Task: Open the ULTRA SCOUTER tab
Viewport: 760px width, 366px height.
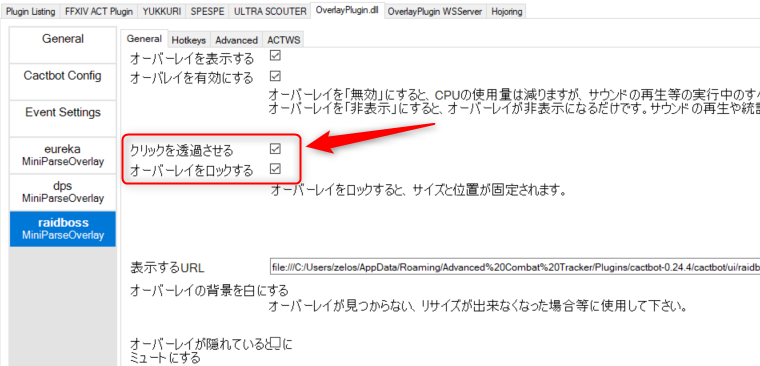Action: (270, 12)
